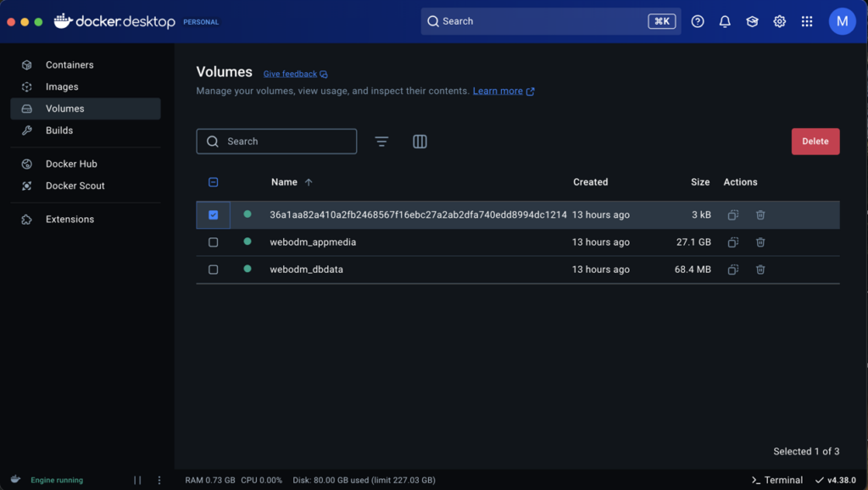Viewport: 868px width, 490px height.
Task: Click status dot of webodm_appmedia
Action: coord(248,242)
